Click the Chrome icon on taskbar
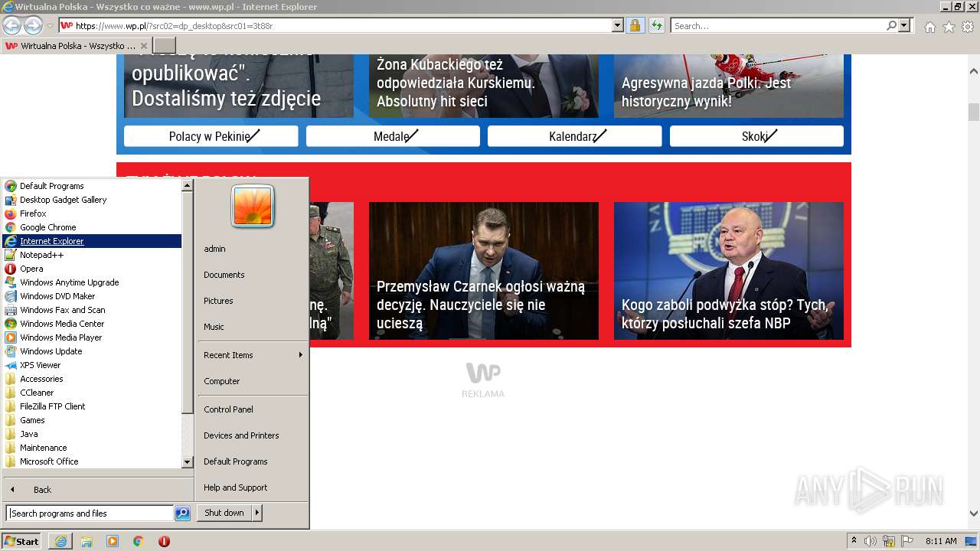 tap(138, 541)
